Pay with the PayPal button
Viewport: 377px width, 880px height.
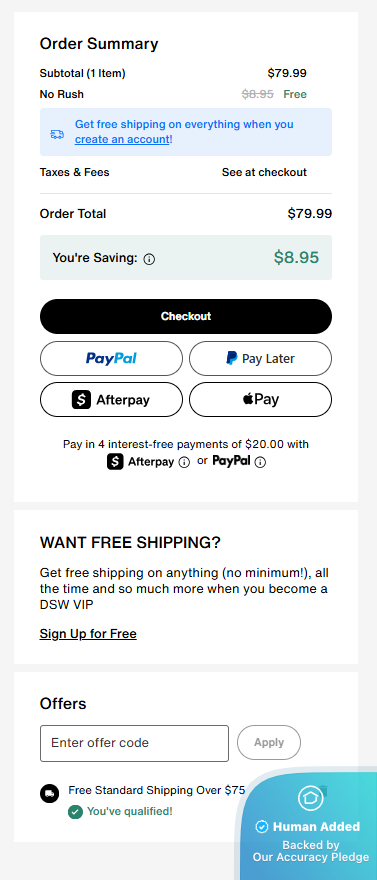[x=111, y=359]
